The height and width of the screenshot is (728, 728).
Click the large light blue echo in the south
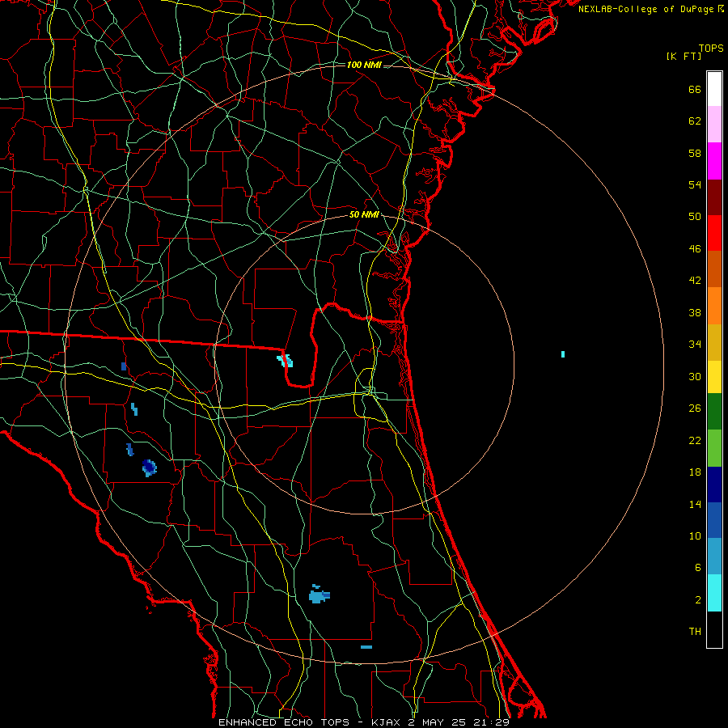[319, 595]
